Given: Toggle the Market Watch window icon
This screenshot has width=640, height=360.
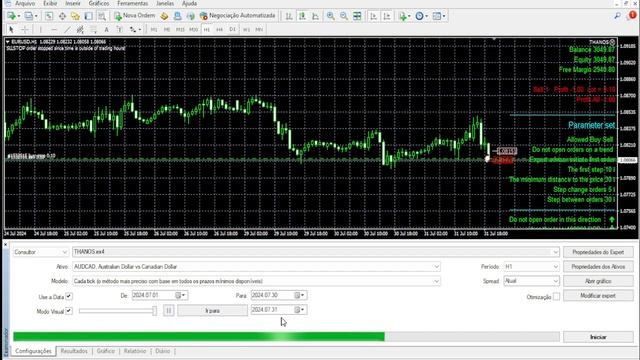Looking at the screenshot, I should click(49, 16).
